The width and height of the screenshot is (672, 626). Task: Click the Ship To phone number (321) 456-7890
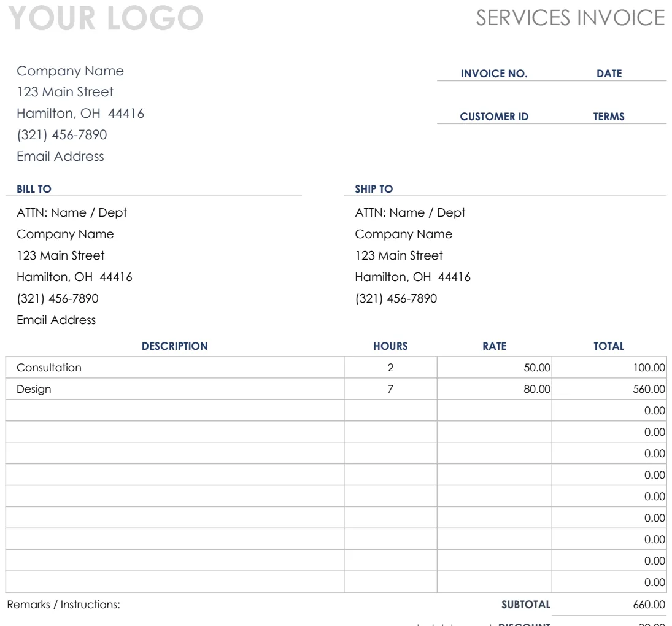[x=396, y=299]
